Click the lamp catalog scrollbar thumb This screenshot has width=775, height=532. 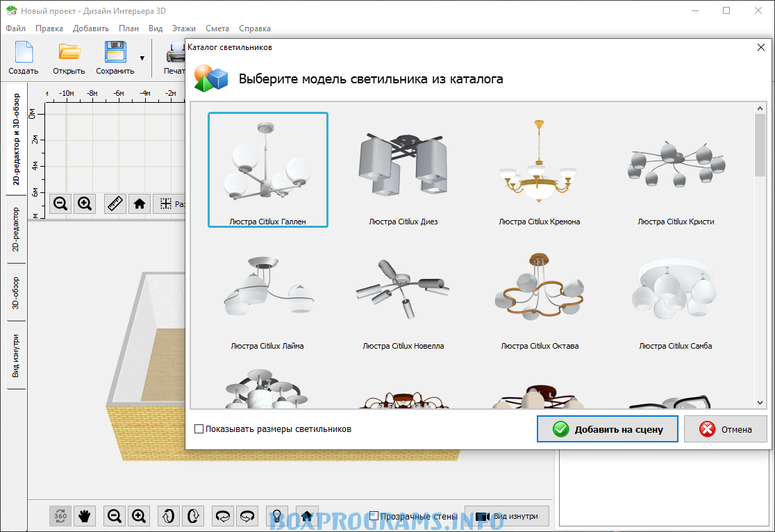point(760,145)
